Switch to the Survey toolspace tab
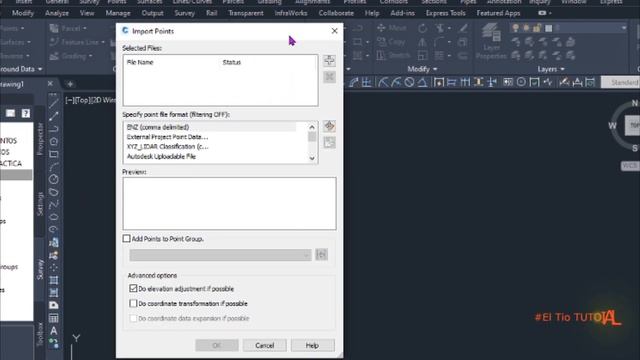Image resolution: width=640 pixels, height=360 pixels. click(x=40, y=269)
